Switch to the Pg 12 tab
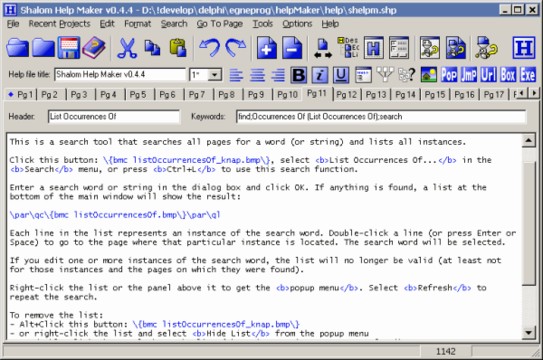This screenshot has height=360, width=543. pos(346,94)
